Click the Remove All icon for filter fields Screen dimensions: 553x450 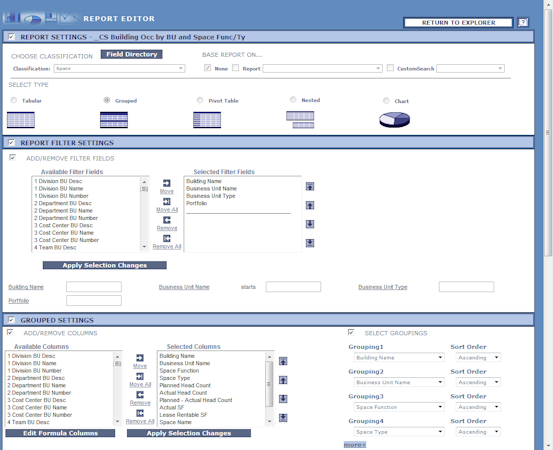click(166, 238)
